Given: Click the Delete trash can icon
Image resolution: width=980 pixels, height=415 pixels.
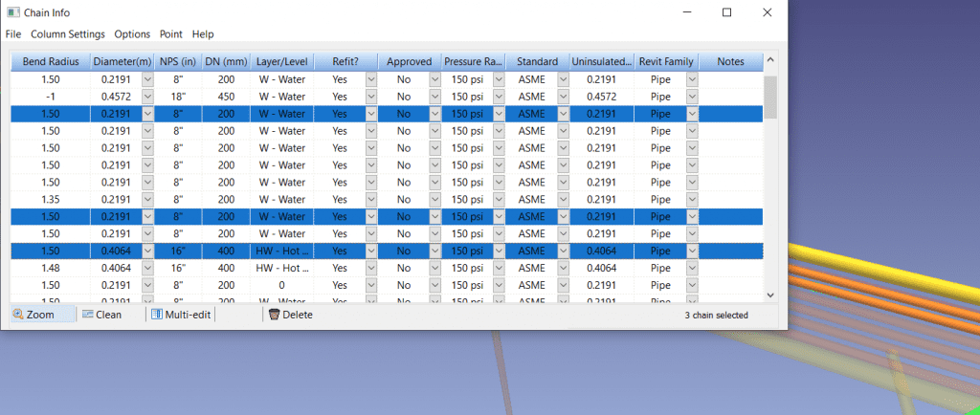Looking at the screenshot, I should tap(273, 315).
